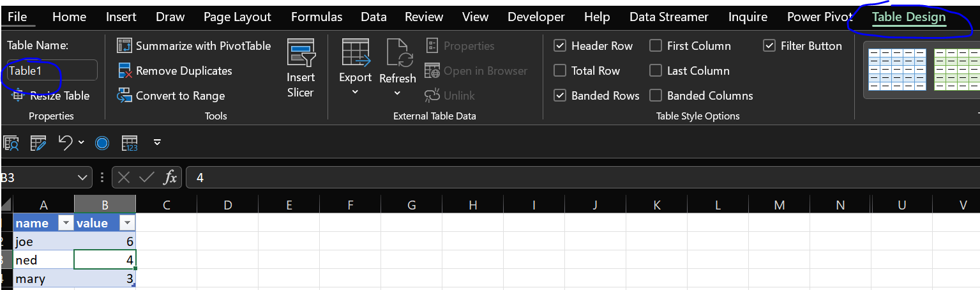This screenshot has width=980, height=290.
Task: Select cell containing mary
Action: pyautogui.click(x=43, y=279)
